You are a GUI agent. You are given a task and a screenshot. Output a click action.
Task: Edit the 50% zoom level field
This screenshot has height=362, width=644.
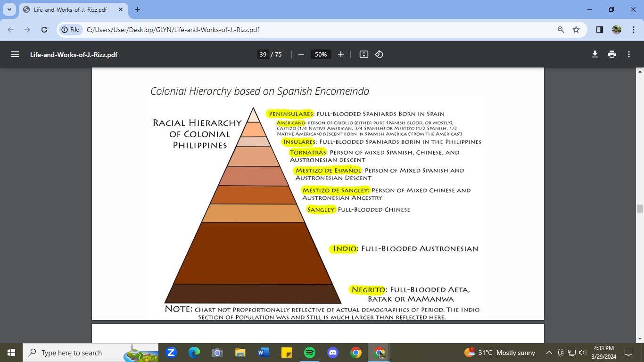(x=321, y=54)
